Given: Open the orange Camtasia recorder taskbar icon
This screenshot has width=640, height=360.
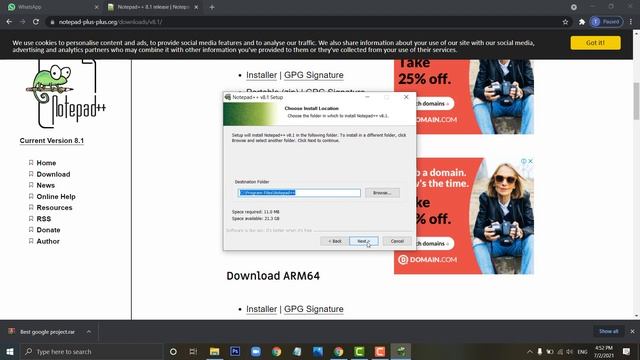Looking at the screenshot, I should [380, 351].
